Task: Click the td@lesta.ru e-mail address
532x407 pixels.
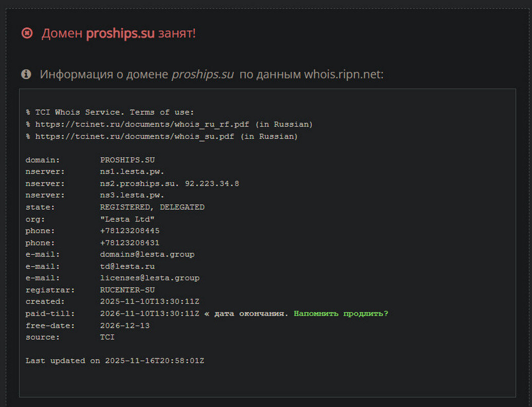Action: (127, 266)
